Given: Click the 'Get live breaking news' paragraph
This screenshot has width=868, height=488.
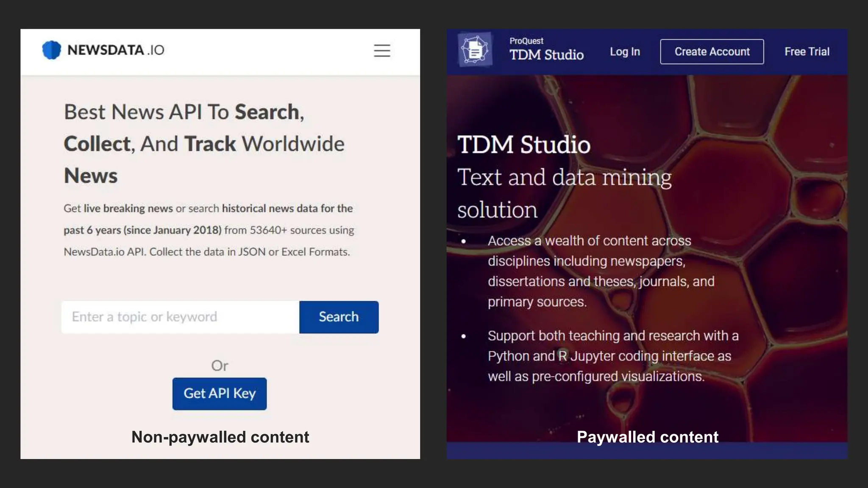Looking at the screenshot, I should (209, 230).
